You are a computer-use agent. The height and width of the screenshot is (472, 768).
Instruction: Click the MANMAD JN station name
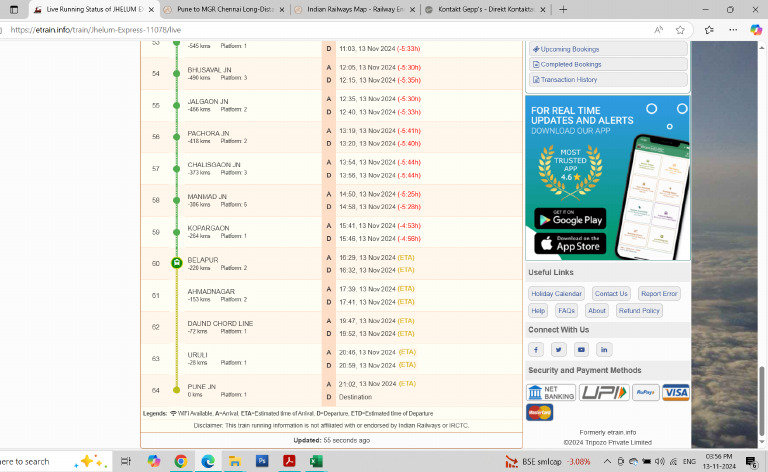(207, 196)
